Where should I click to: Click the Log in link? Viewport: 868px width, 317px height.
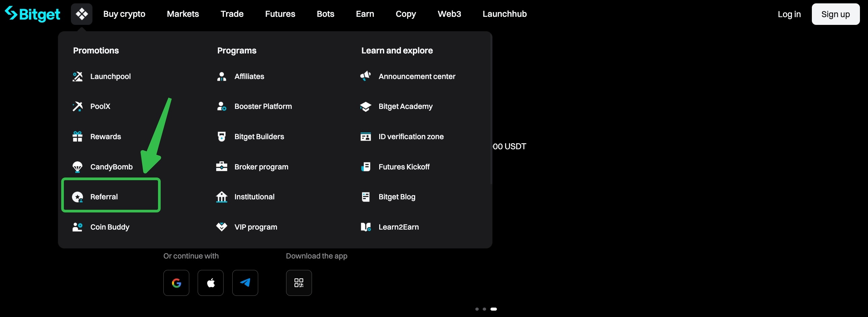789,14
